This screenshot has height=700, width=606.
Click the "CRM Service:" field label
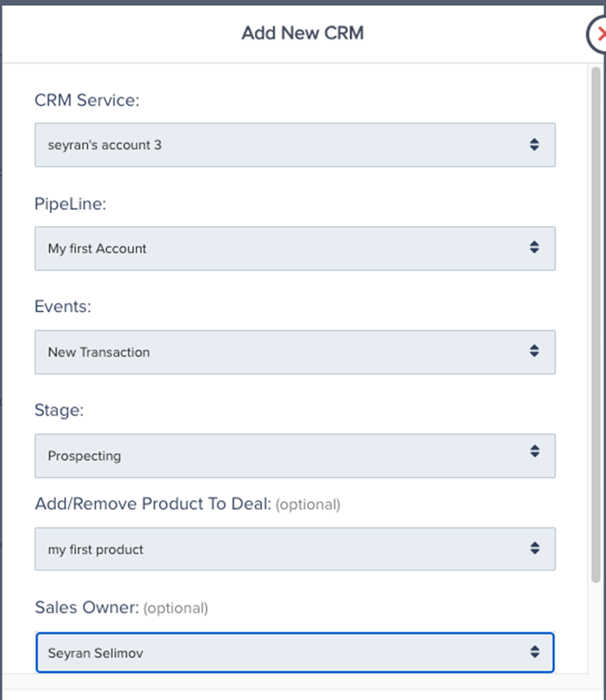[x=87, y=100]
